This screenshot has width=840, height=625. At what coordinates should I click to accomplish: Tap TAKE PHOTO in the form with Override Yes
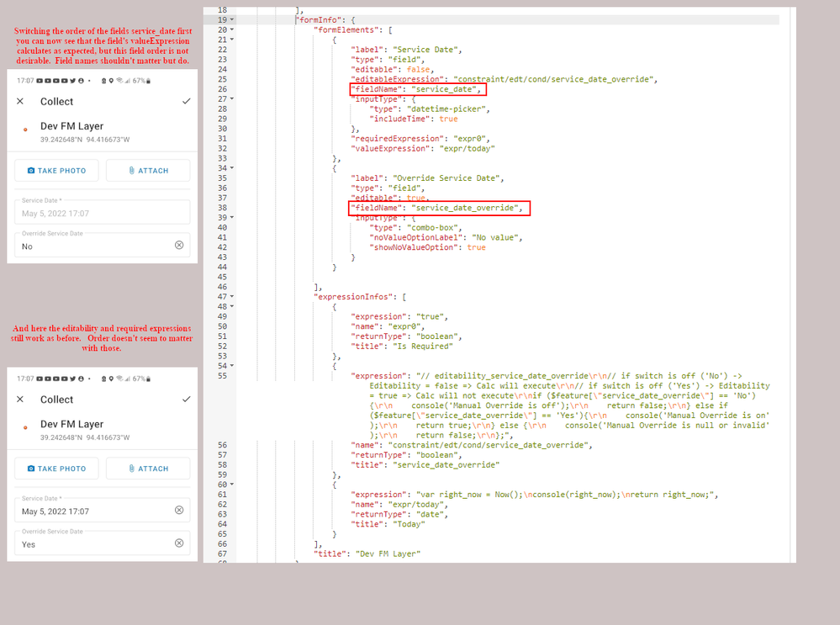pyautogui.click(x=57, y=469)
